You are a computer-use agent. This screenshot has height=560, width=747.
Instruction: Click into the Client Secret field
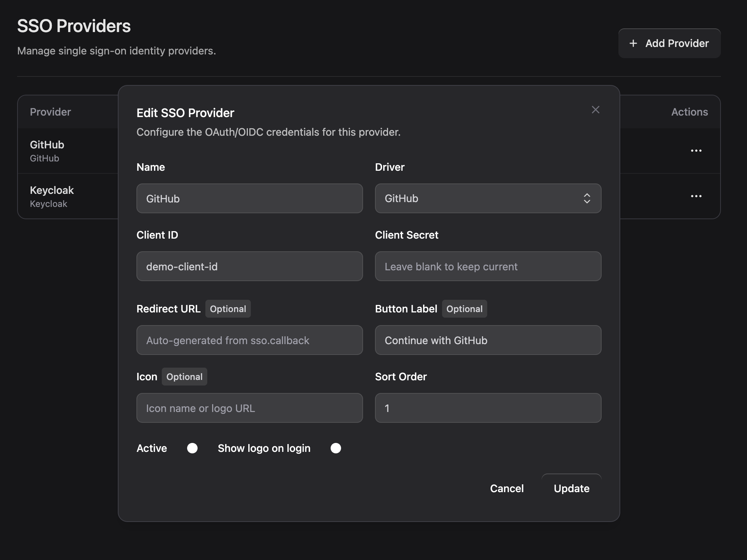488,266
